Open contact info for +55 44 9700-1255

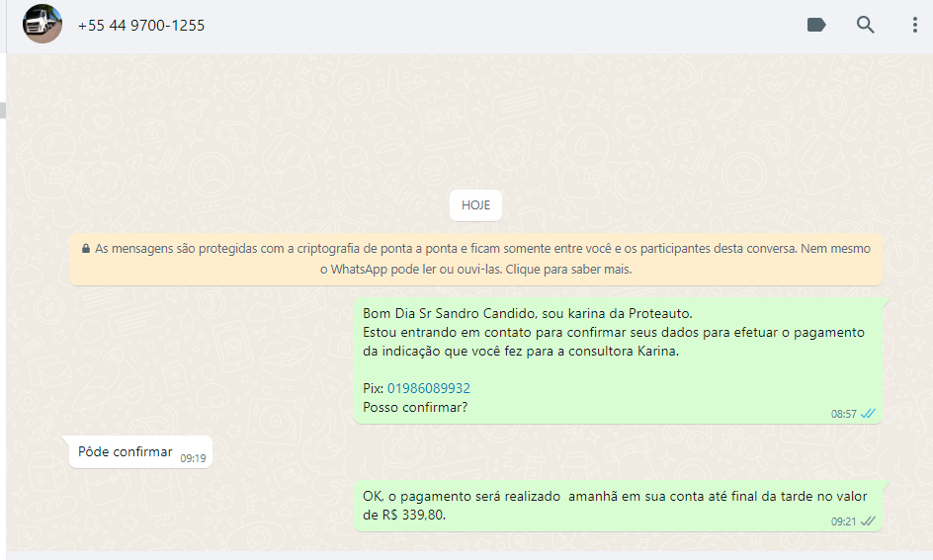point(141,26)
